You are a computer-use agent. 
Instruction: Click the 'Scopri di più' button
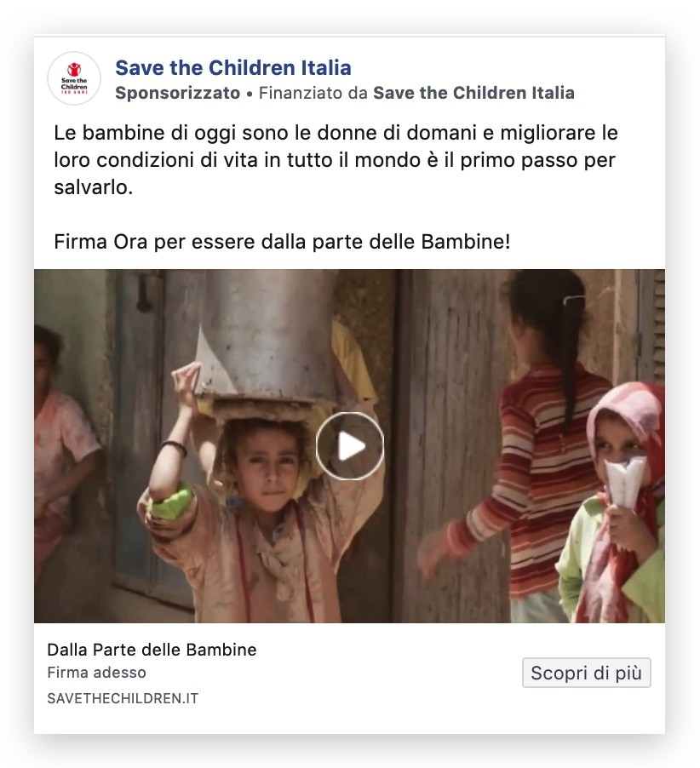pos(587,673)
